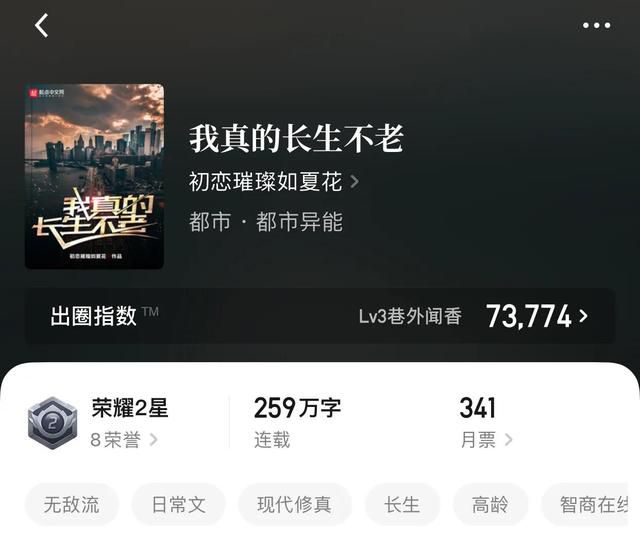Select the 高龄 tag

click(x=490, y=504)
